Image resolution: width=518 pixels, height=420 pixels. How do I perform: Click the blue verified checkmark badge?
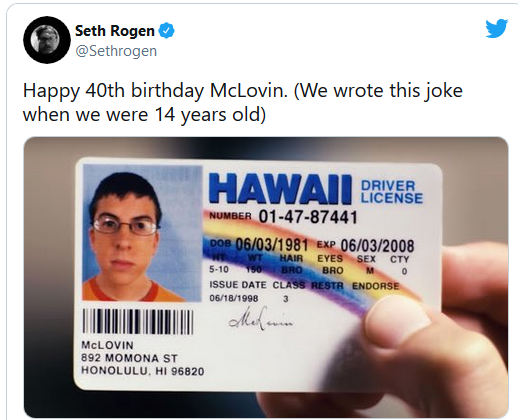tap(166, 31)
